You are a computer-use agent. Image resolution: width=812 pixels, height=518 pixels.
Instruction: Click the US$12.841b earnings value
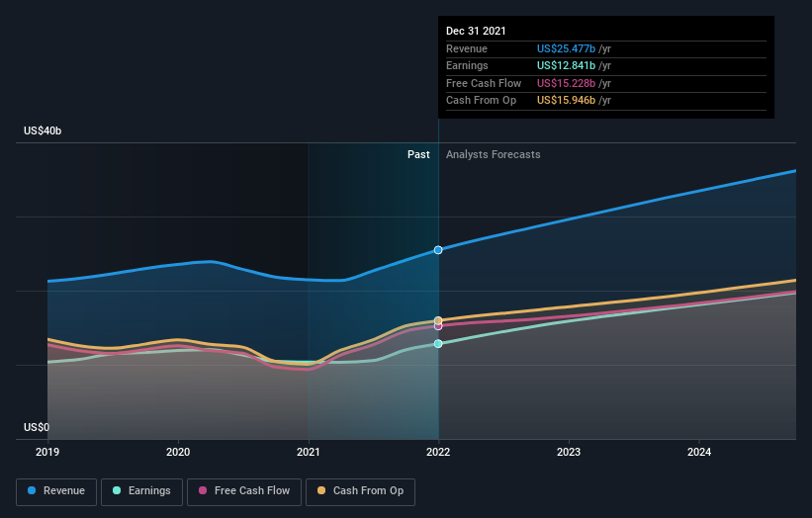(x=566, y=65)
